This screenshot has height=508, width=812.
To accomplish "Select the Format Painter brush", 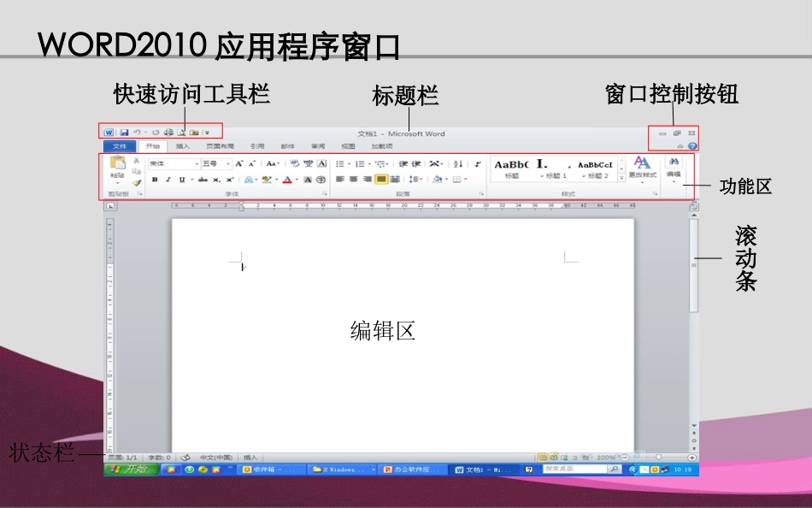I will click(x=136, y=182).
